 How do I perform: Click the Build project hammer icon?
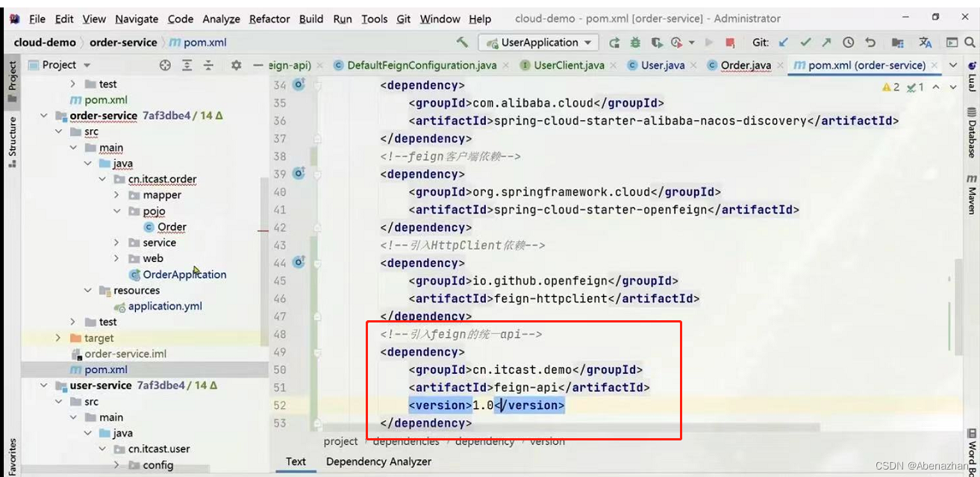[x=463, y=43]
